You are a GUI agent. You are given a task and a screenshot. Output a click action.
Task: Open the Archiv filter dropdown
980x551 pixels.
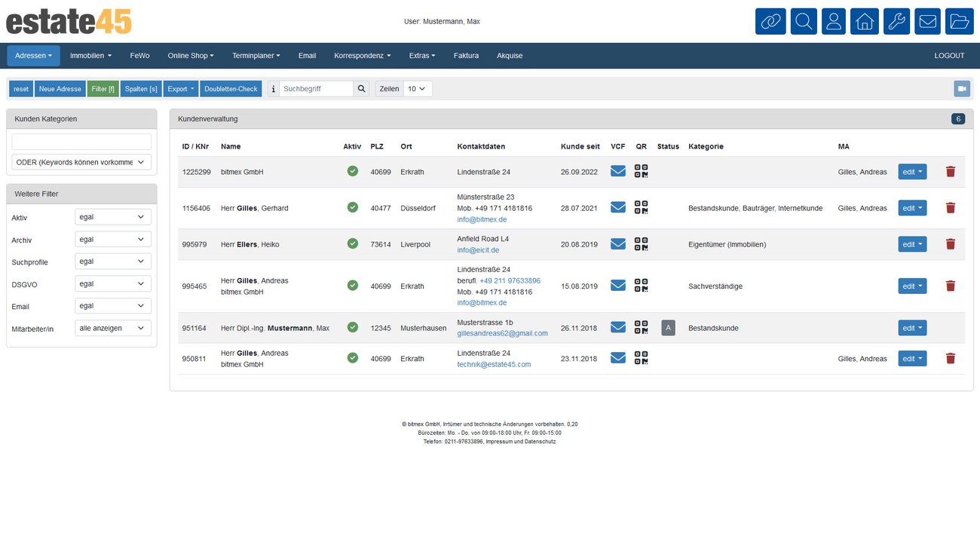[113, 239]
